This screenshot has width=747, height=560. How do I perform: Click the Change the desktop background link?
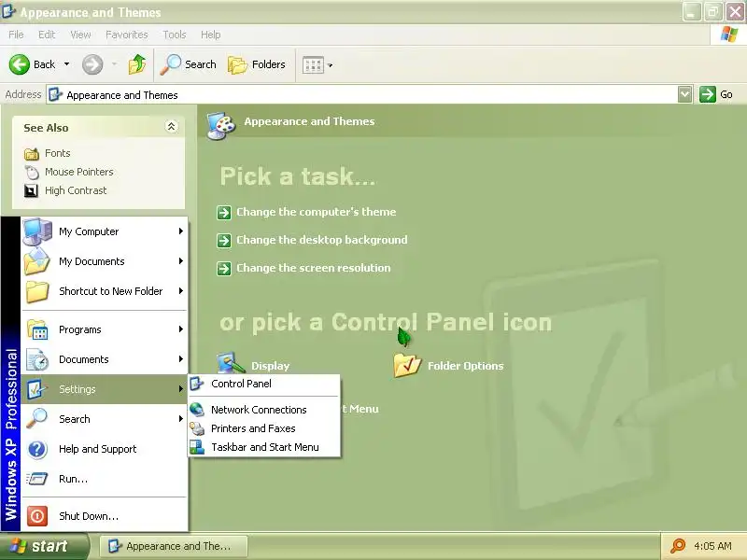tap(321, 240)
